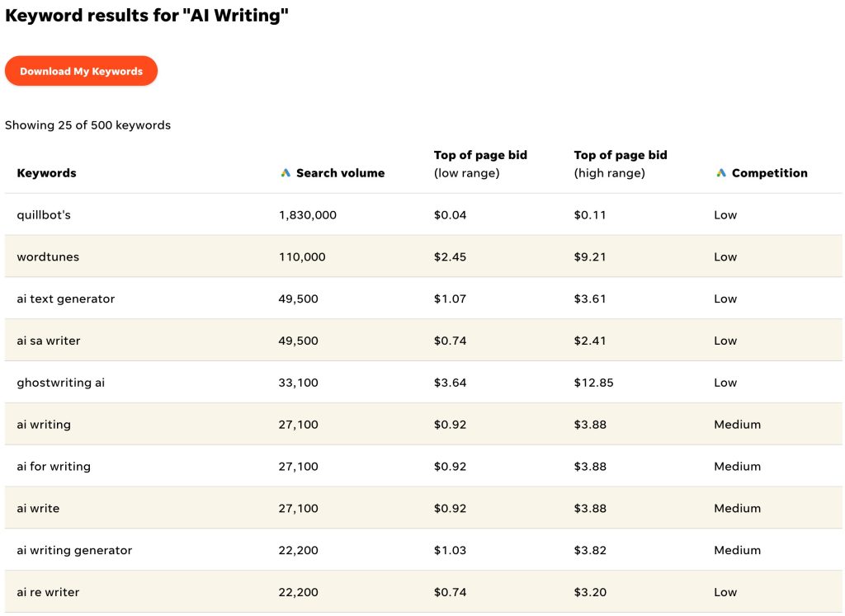845x616 pixels.
Task: Click Top of page bid high range header
Action: [x=621, y=164]
